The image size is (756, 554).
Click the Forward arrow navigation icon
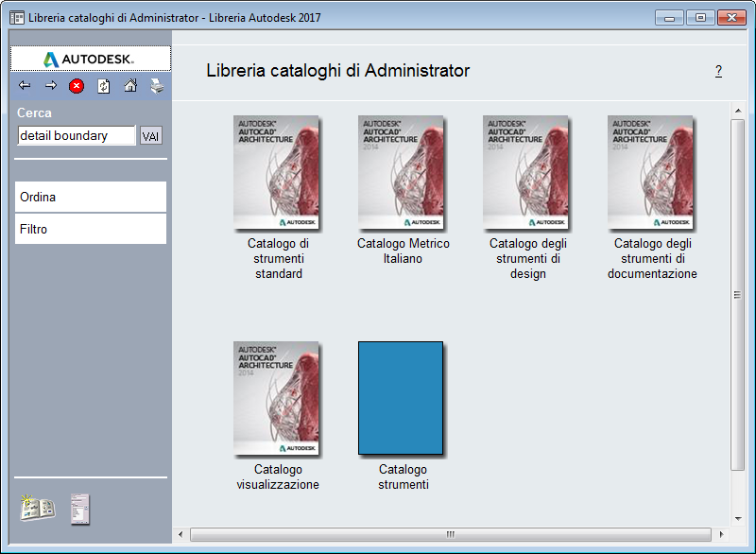point(51,86)
